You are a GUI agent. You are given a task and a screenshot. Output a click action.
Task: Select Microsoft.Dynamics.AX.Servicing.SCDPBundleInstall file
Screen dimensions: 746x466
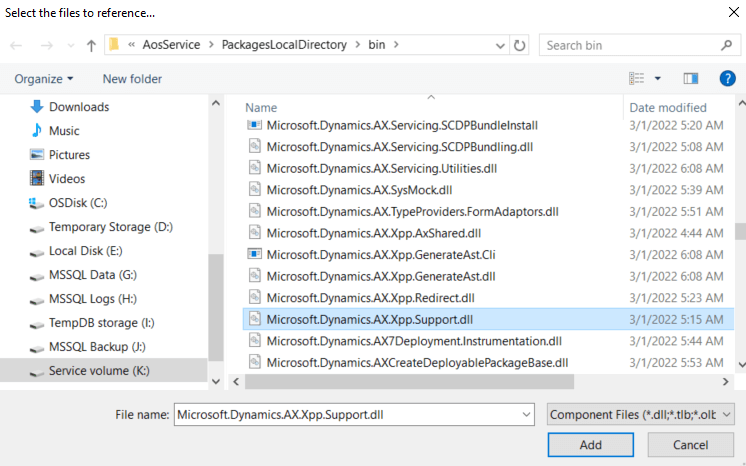pyautogui.click(x=402, y=125)
